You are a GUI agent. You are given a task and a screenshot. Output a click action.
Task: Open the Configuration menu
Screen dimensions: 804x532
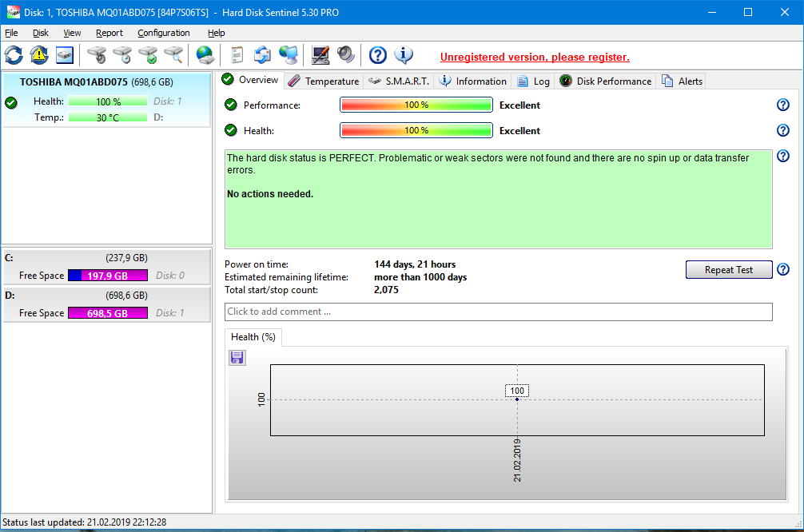pos(163,33)
